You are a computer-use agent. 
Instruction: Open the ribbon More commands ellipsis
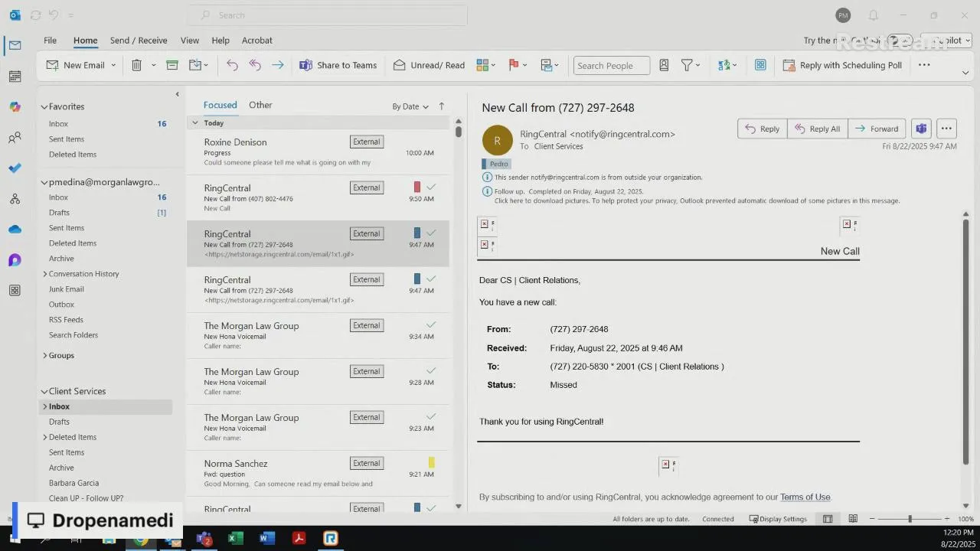pyautogui.click(x=924, y=65)
